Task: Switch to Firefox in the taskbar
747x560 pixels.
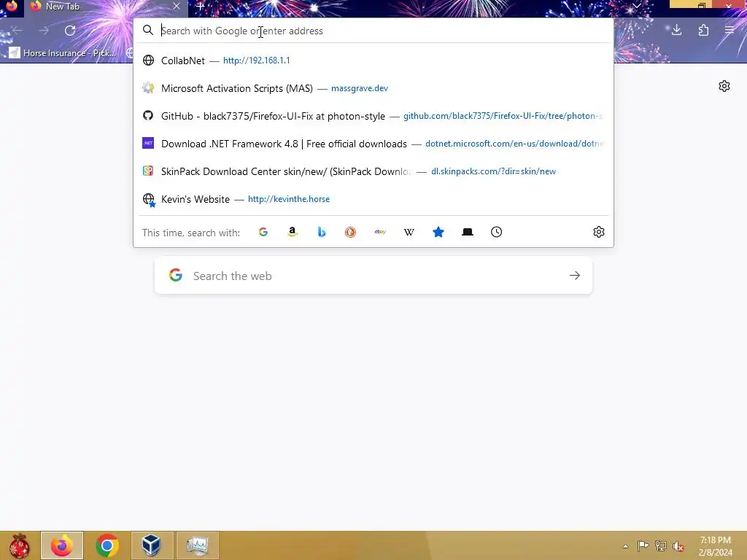Action: click(62, 545)
